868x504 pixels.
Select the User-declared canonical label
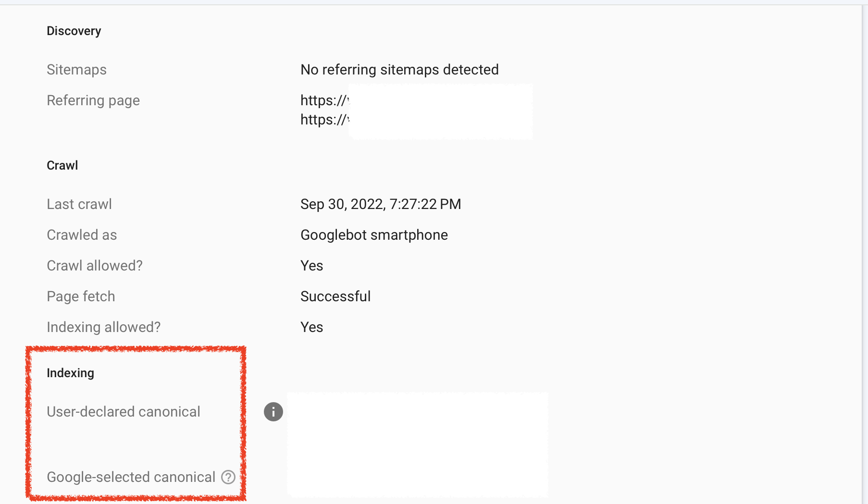click(x=124, y=411)
